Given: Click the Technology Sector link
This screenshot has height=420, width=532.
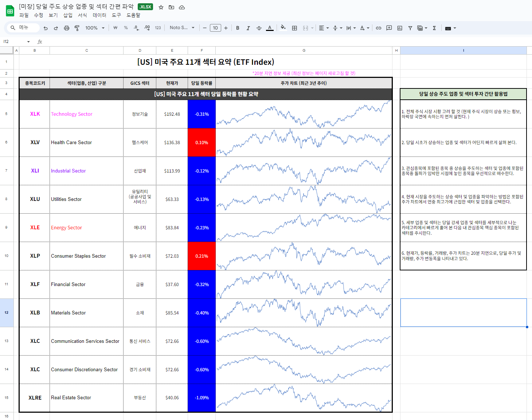Looking at the screenshot, I should [x=71, y=114].
